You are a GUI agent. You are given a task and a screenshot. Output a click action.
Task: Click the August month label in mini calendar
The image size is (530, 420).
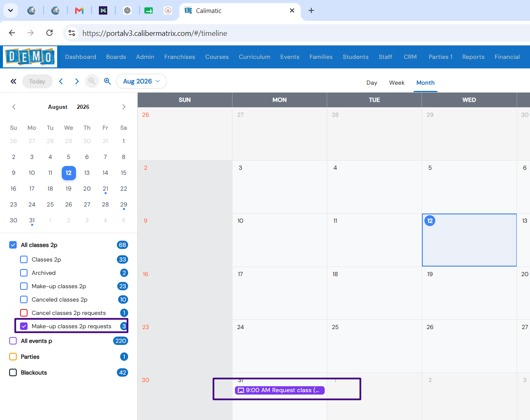pos(58,107)
